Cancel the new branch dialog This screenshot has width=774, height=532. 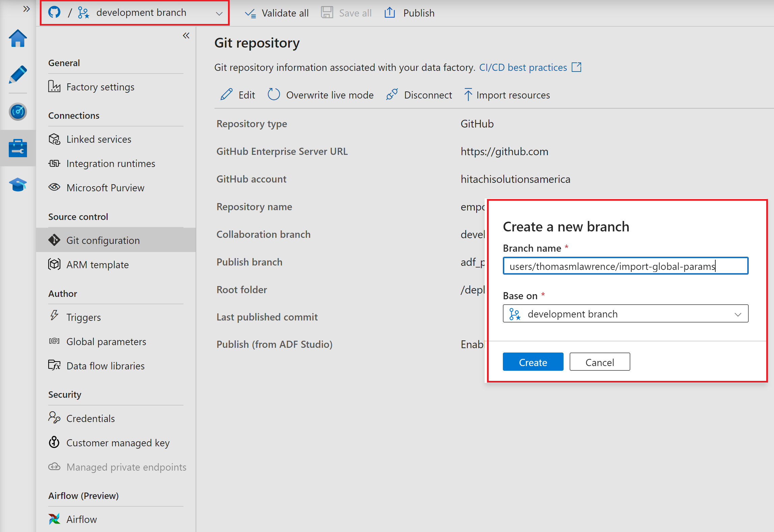(600, 362)
